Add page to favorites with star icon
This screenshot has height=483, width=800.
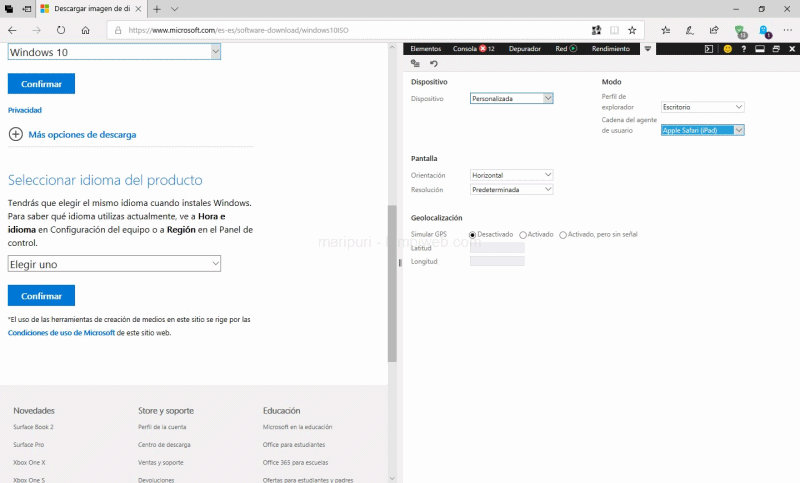pyautogui.click(x=632, y=30)
